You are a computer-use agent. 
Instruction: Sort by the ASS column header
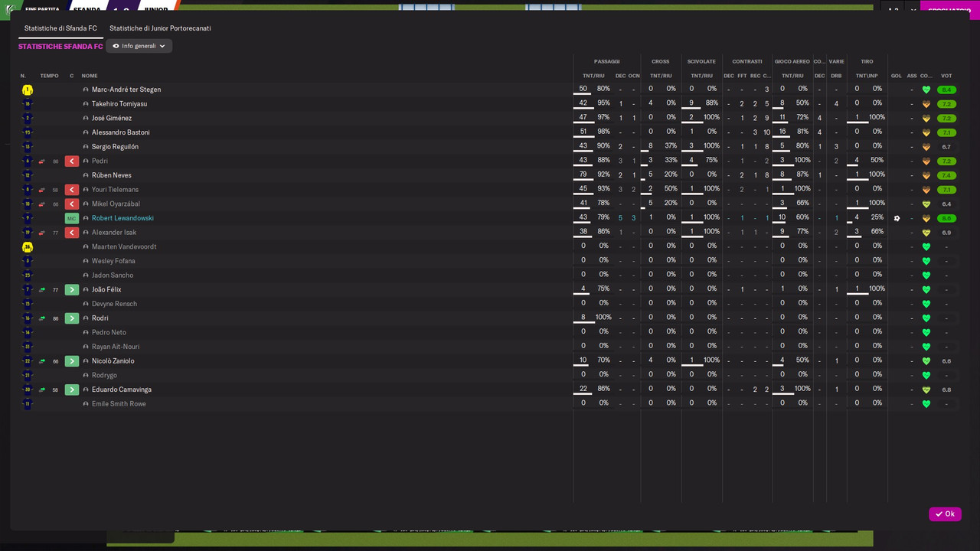(912, 76)
